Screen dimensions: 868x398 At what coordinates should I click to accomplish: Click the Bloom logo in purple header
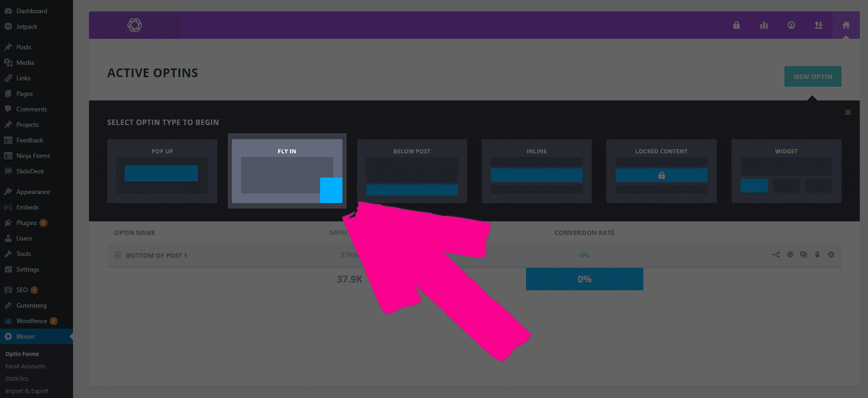point(135,25)
